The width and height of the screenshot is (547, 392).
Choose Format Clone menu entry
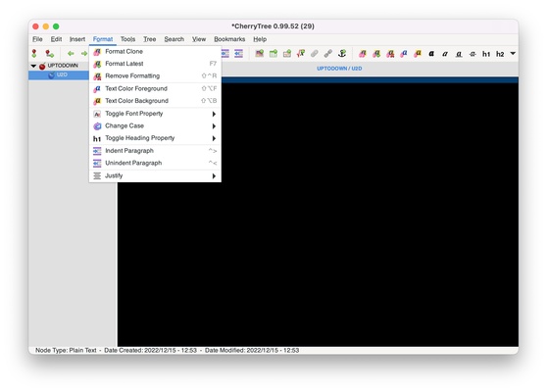click(155, 51)
